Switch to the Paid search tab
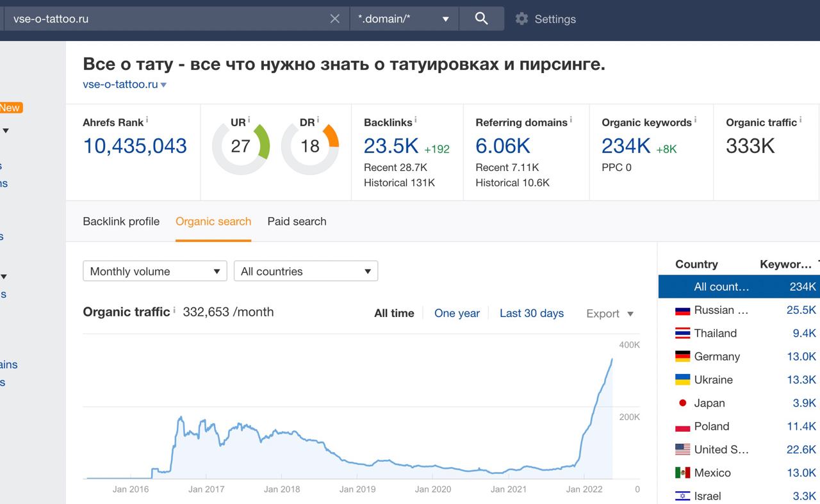 297,222
